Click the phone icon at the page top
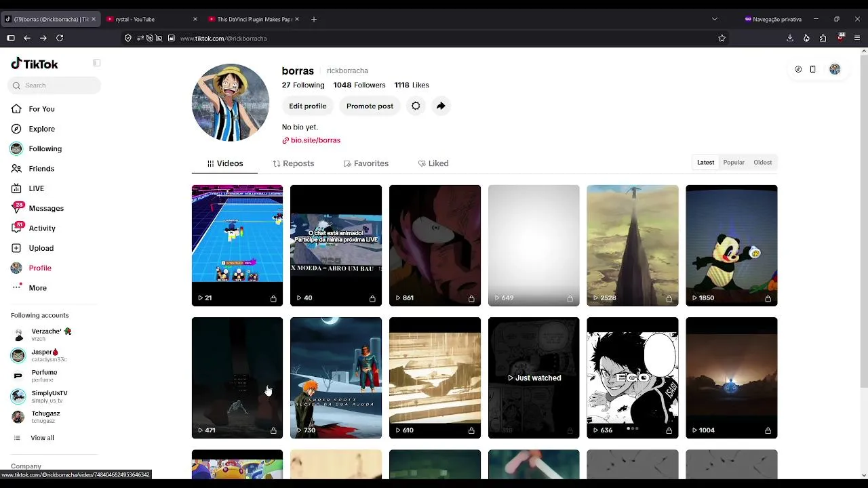 coord(812,69)
